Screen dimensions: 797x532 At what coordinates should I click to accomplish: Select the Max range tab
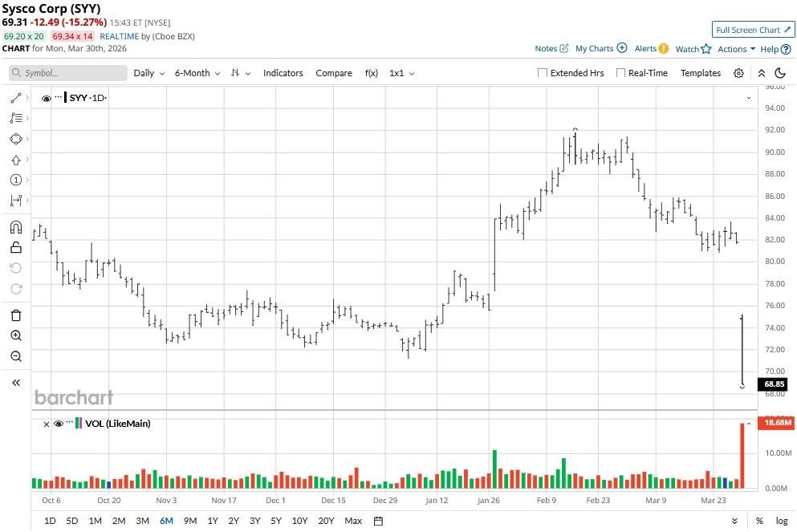pos(353,521)
